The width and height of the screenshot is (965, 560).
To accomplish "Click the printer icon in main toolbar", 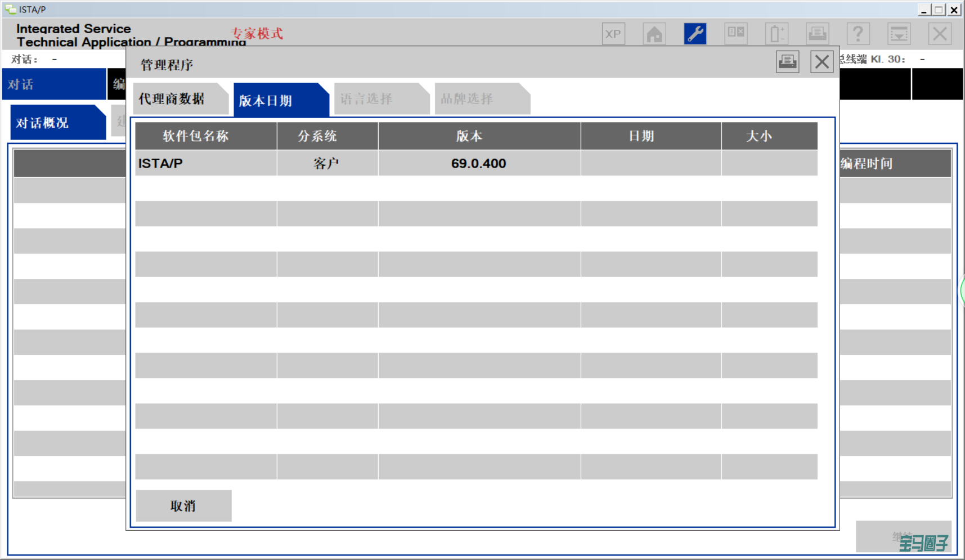I will click(x=817, y=34).
